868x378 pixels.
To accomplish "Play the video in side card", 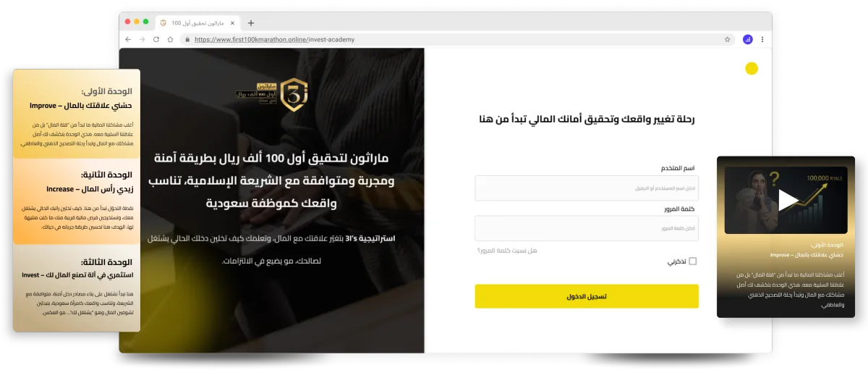I will coord(788,200).
